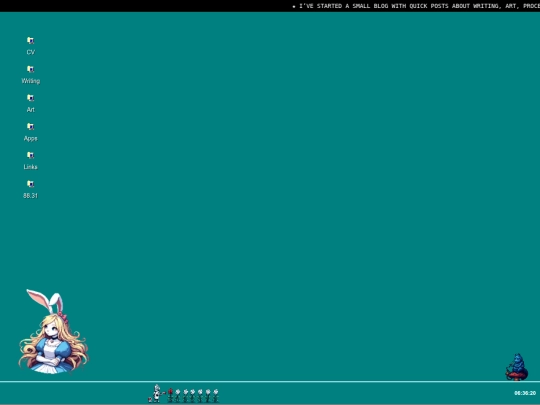Open the CV desktop icon
This screenshot has height=405, width=540.
31,45
